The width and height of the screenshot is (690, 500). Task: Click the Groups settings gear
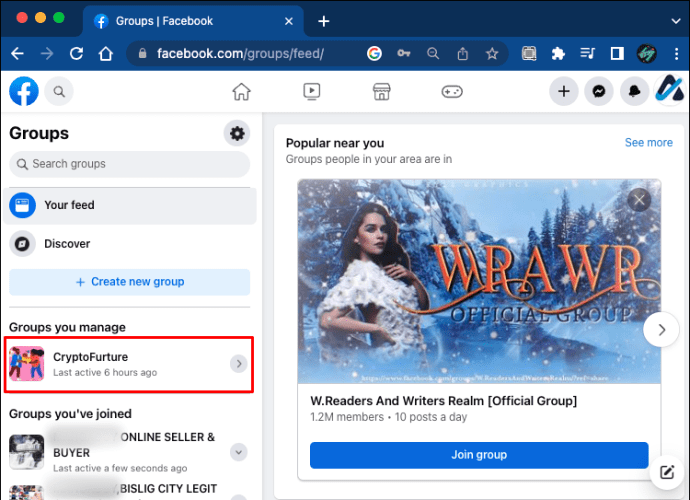(237, 133)
